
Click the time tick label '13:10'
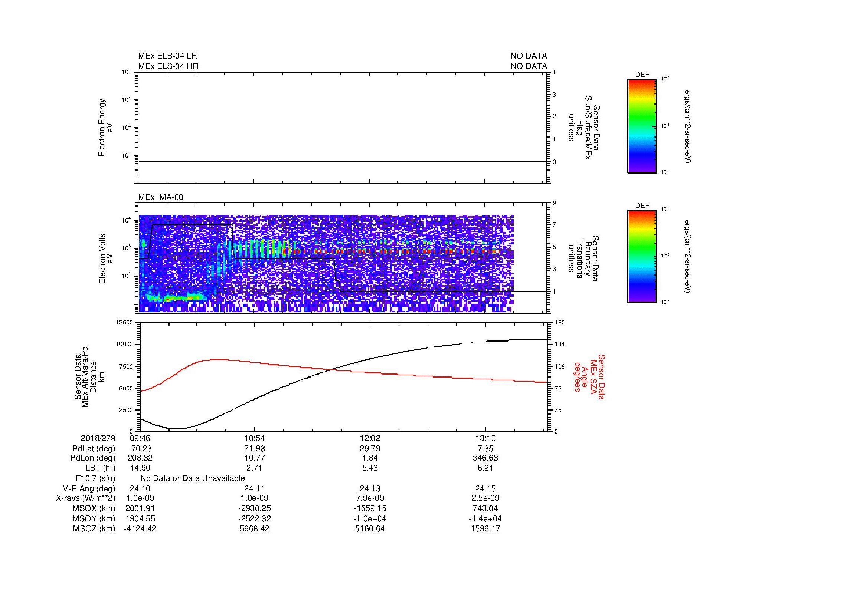[485, 438]
